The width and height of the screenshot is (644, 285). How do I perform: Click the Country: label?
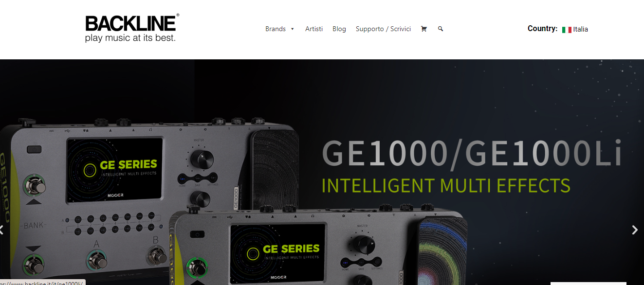point(542,29)
